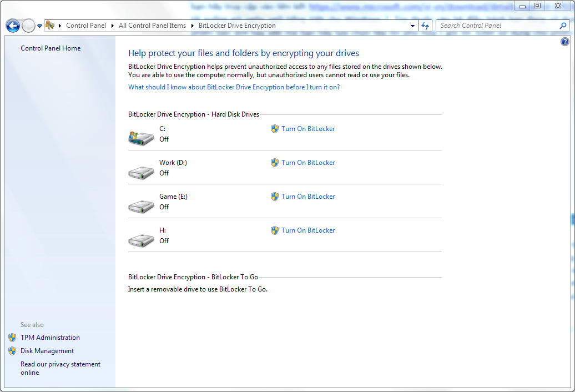Open Help with the question mark icon
The width and height of the screenshot is (575, 392).
tap(565, 42)
